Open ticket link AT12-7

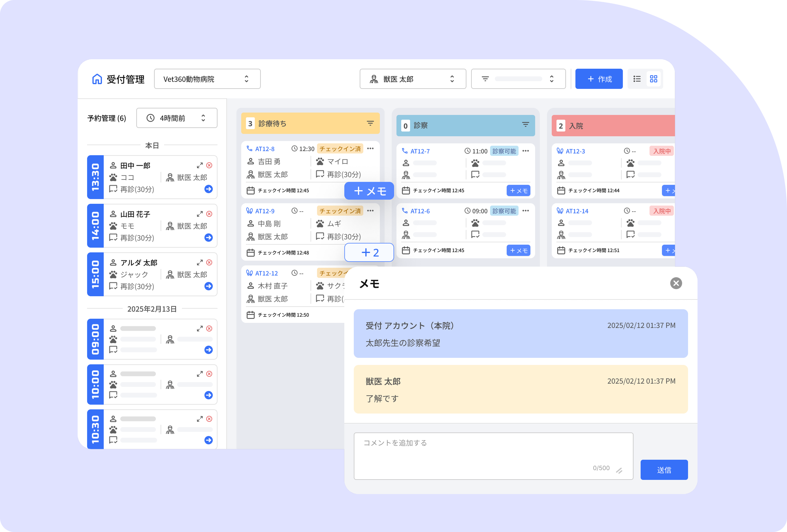[420, 151]
